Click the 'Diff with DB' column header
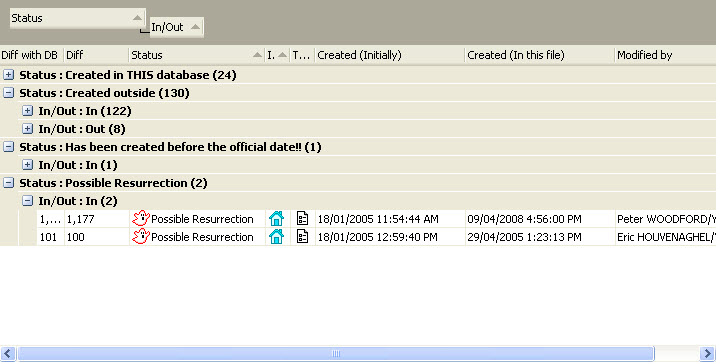The image size is (716, 362). [x=32, y=55]
